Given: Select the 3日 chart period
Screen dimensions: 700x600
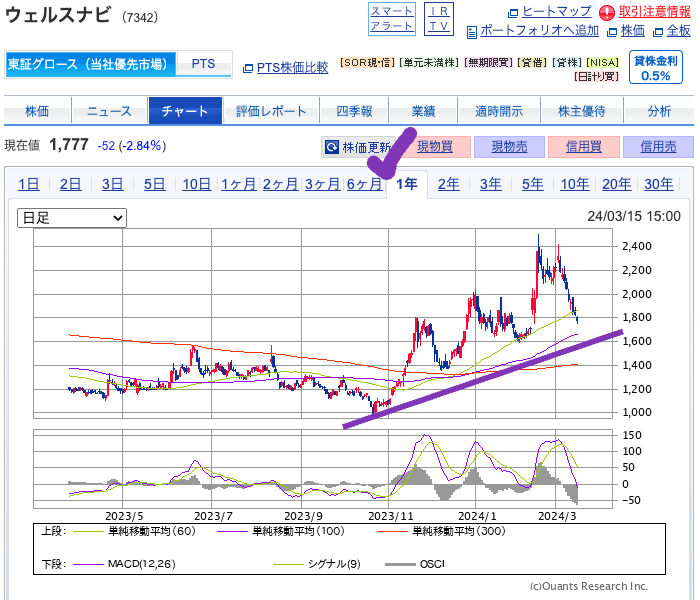Looking at the screenshot, I should pyautogui.click(x=112, y=184).
